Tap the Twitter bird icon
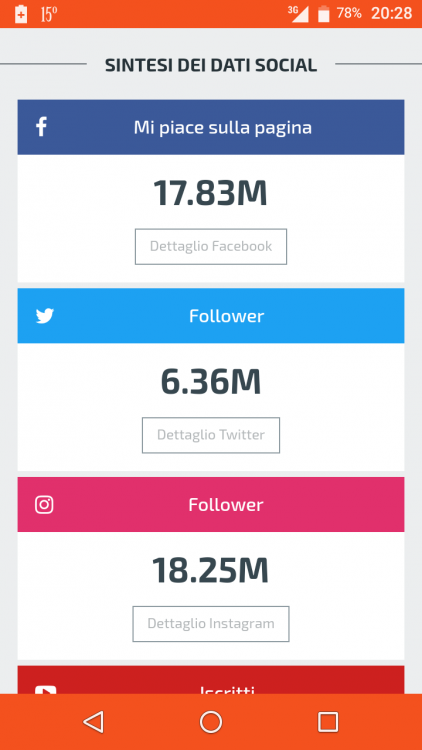This screenshot has width=422, height=750. 44,316
